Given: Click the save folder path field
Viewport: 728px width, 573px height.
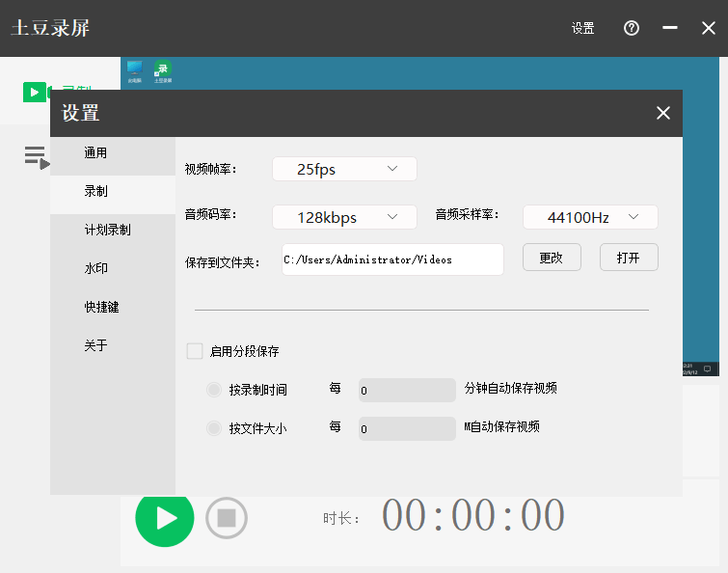Looking at the screenshot, I should pos(392,259).
